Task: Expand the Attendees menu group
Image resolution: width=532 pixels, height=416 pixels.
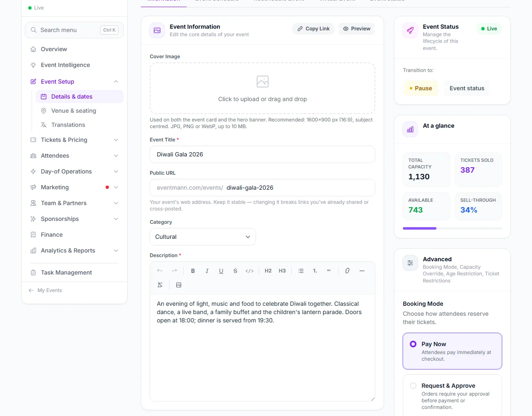Action: tap(74, 156)
